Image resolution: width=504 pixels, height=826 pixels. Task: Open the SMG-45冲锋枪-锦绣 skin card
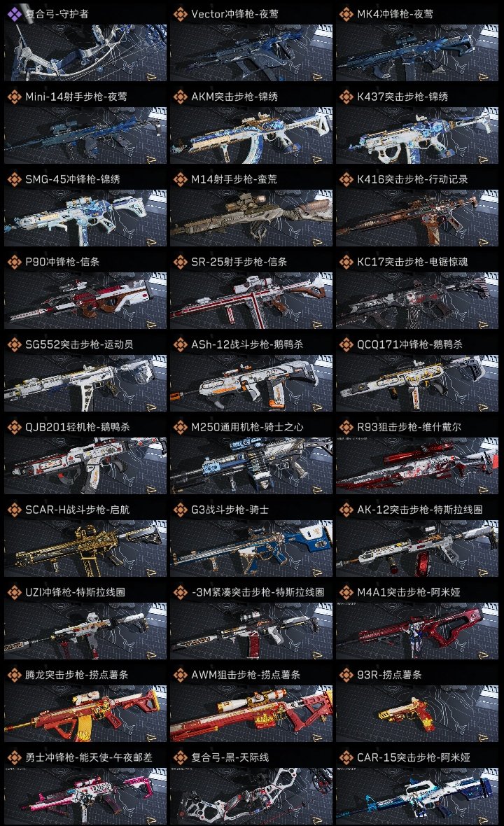click(85, 218)
